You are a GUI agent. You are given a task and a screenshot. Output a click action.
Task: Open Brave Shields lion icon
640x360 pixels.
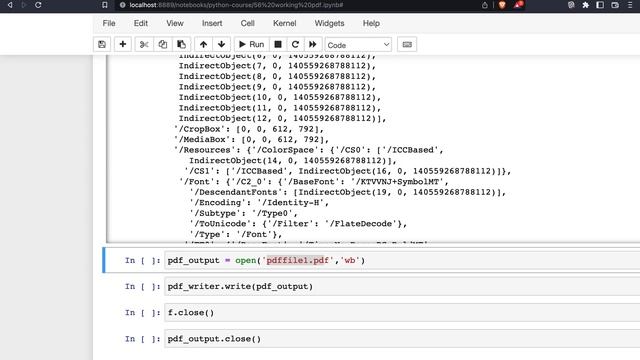point(502,5)
